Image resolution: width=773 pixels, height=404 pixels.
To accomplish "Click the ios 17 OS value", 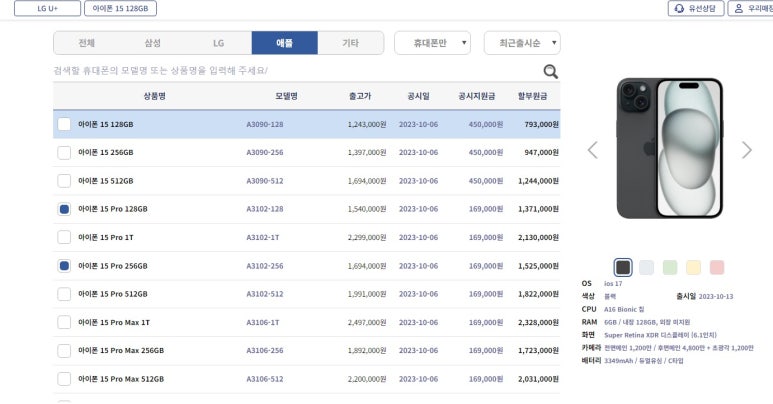I will (x=613, y=284).
